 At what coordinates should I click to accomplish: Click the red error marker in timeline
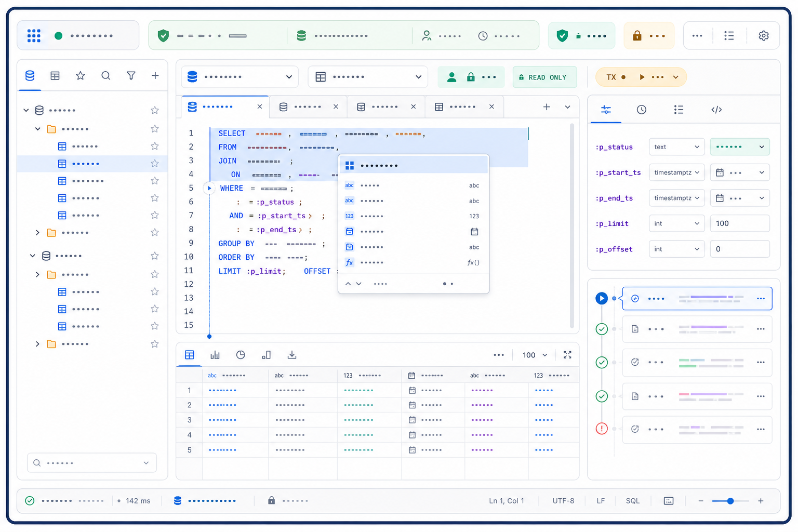602,429
